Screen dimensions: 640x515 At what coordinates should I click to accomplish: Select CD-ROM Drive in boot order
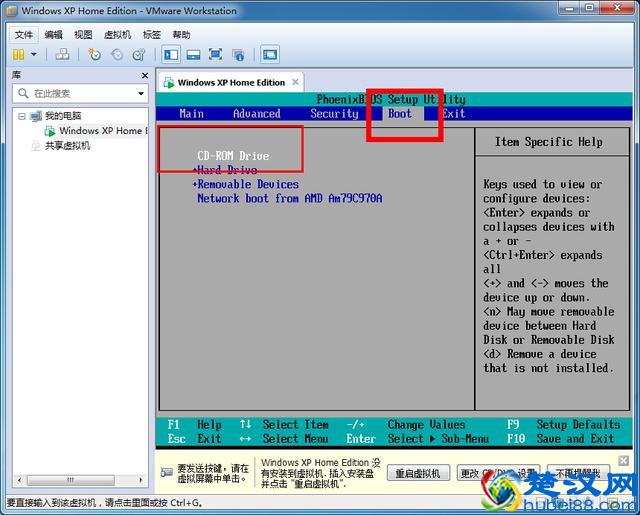tap(233, 156)
